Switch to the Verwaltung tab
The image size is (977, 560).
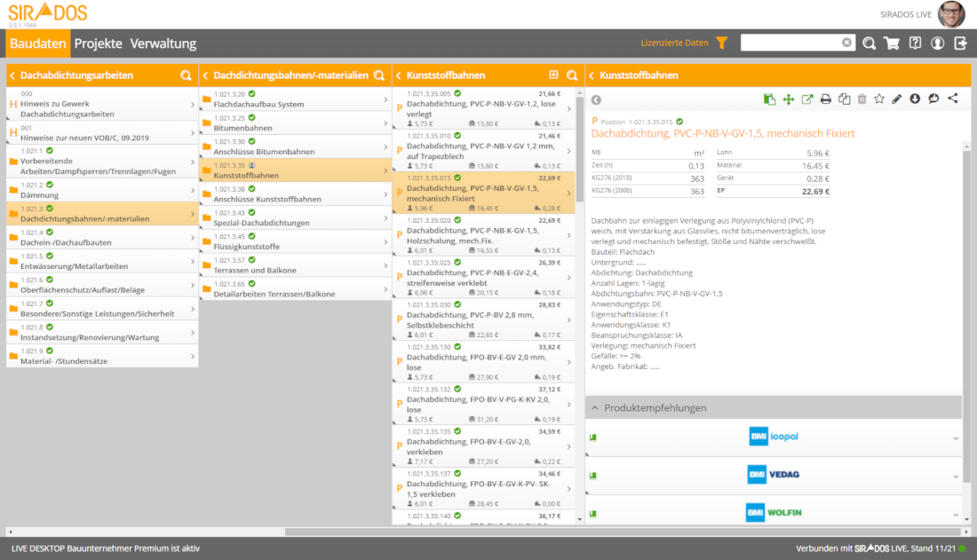click(163, 43)
